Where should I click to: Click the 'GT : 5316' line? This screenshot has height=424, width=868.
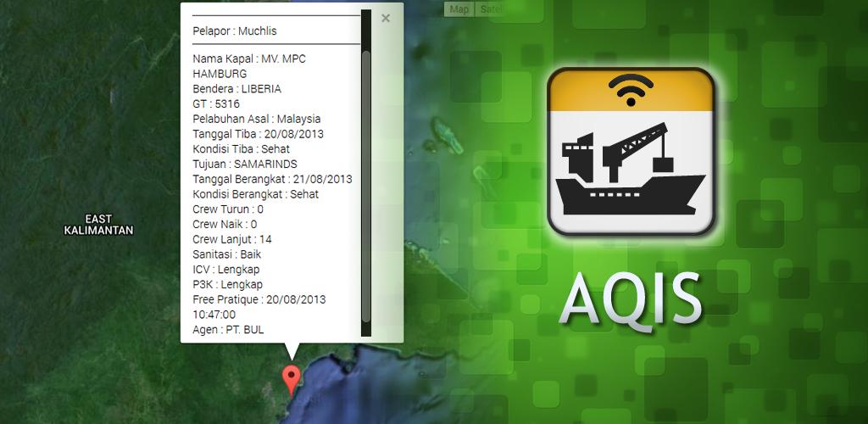click(216, 103)
